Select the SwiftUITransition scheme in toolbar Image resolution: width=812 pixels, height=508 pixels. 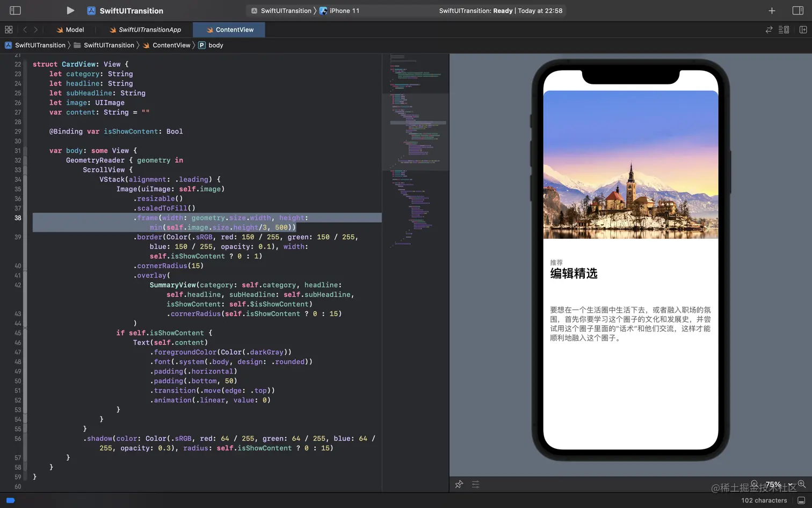click(x=281, y=11)
